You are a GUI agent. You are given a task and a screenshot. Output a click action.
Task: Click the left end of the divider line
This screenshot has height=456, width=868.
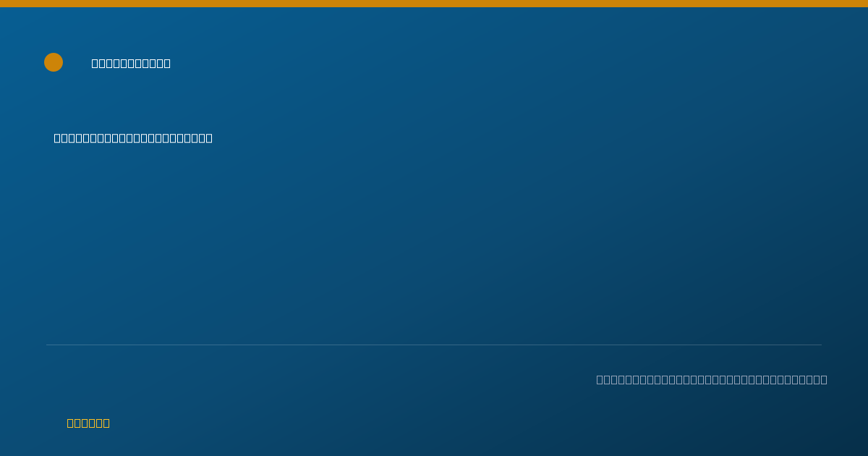pos(48,345)
